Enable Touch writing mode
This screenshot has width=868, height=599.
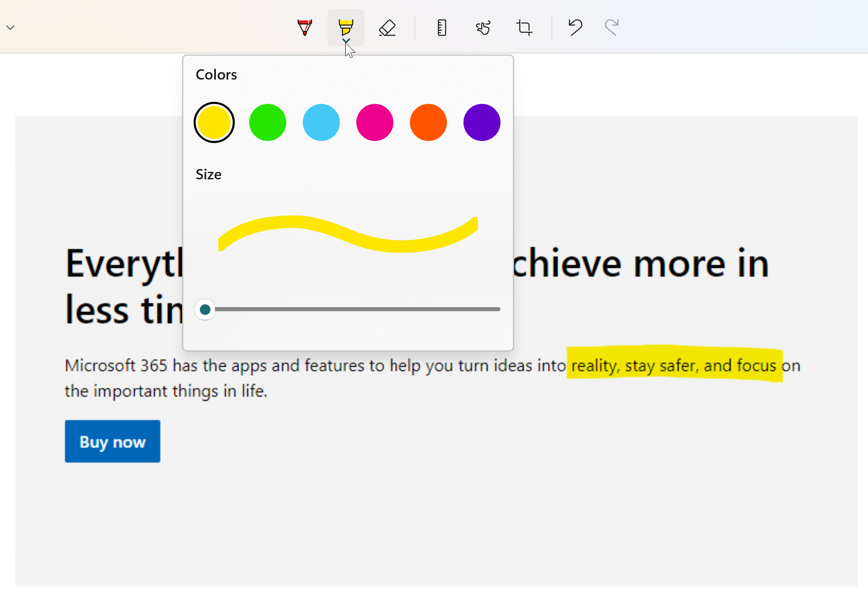coord(483,27)
